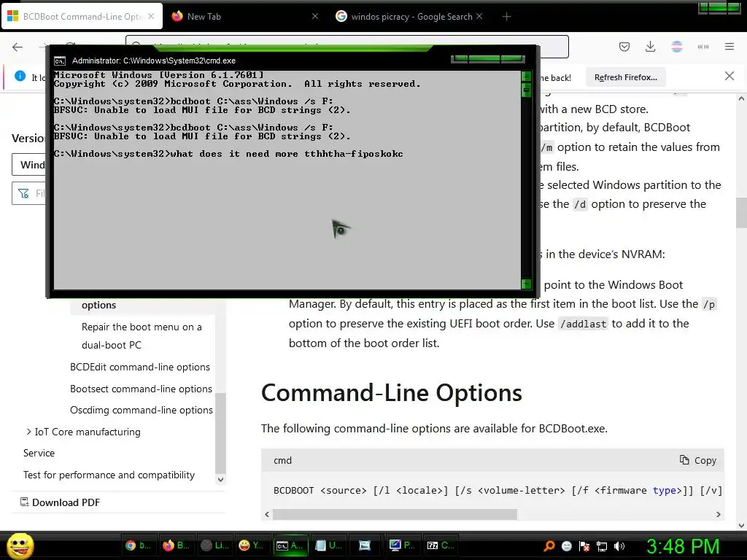Close the New Tab tab

(x=315, y=16)
